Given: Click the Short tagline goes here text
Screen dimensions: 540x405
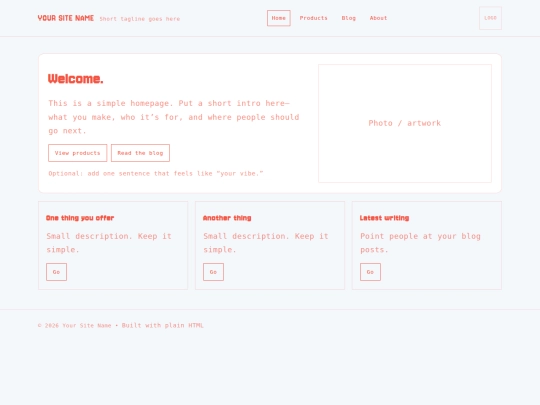Looking at the screenshot, I should pos(140,19).
